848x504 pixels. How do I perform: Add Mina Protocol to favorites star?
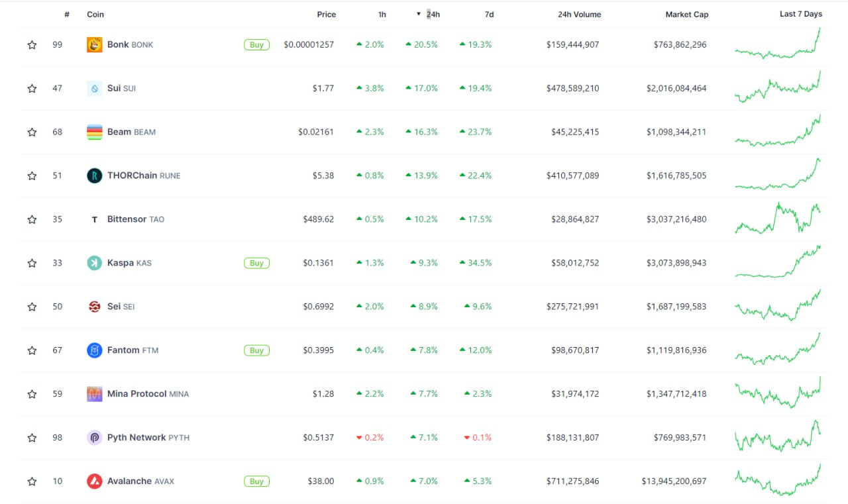pyautogui.click(x=32, y=394)
